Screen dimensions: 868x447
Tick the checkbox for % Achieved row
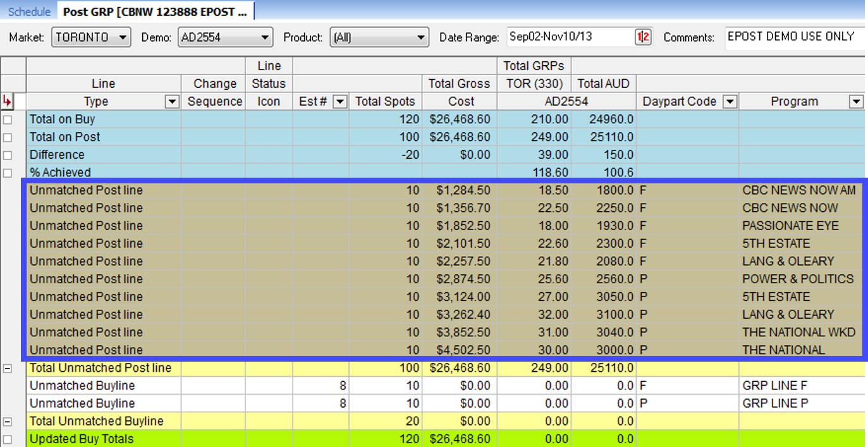tap(7, 173)
